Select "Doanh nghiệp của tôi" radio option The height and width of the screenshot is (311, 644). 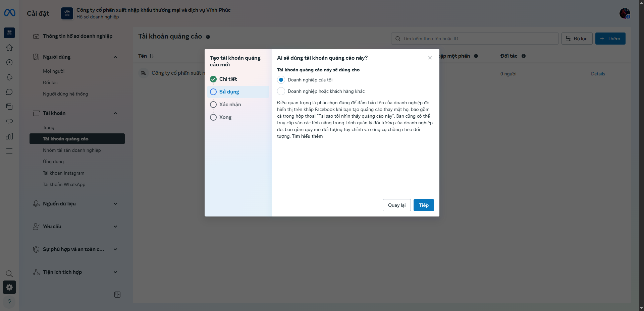(x=281, y=80)
